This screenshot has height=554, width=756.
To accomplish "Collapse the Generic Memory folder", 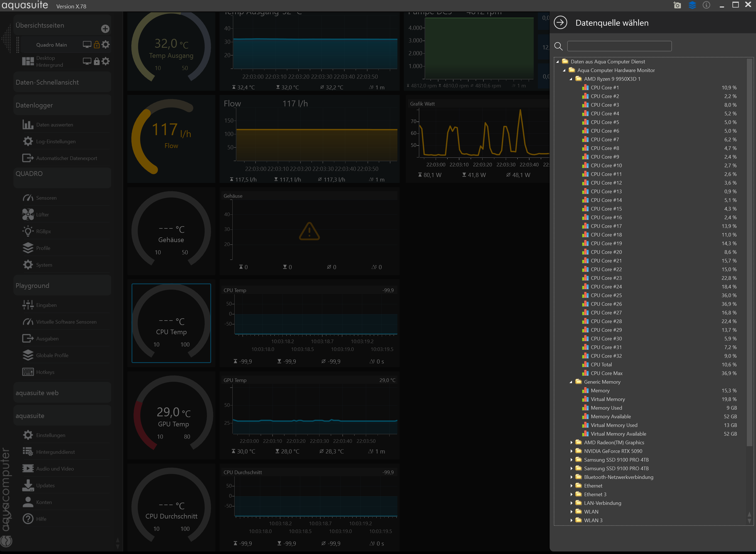I will point(571,382).
